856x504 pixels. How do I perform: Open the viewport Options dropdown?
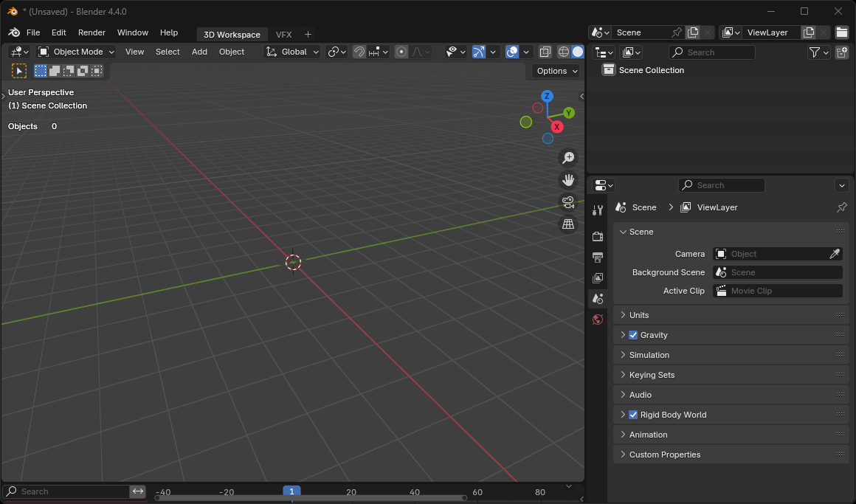(556, 71)
